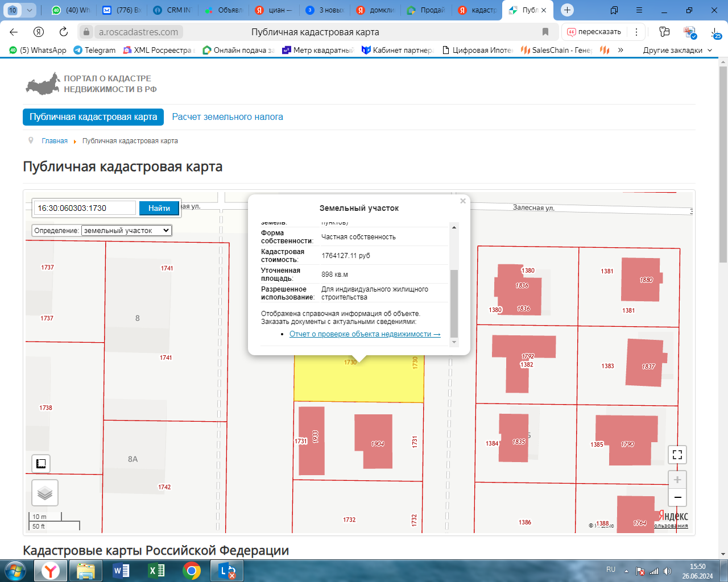Click the popup info scrollbar thumb
The image size is (728, 582).
(x=454, y=304)
